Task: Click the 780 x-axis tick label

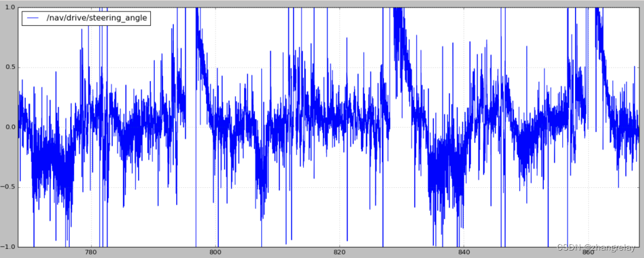Action: point(91,252)
